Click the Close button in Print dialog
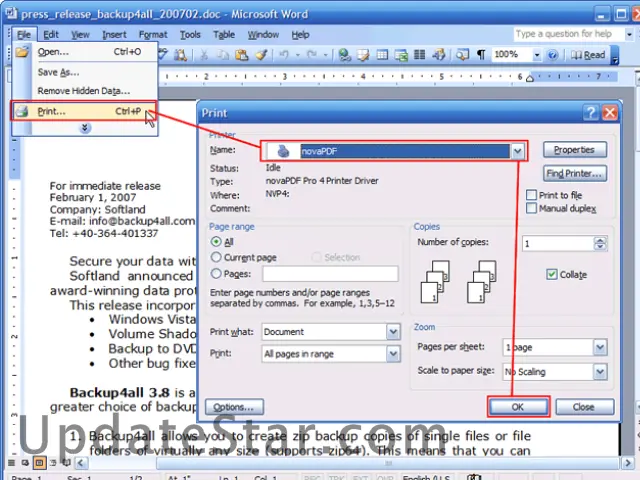640x480 pixels. click(584, 407)
